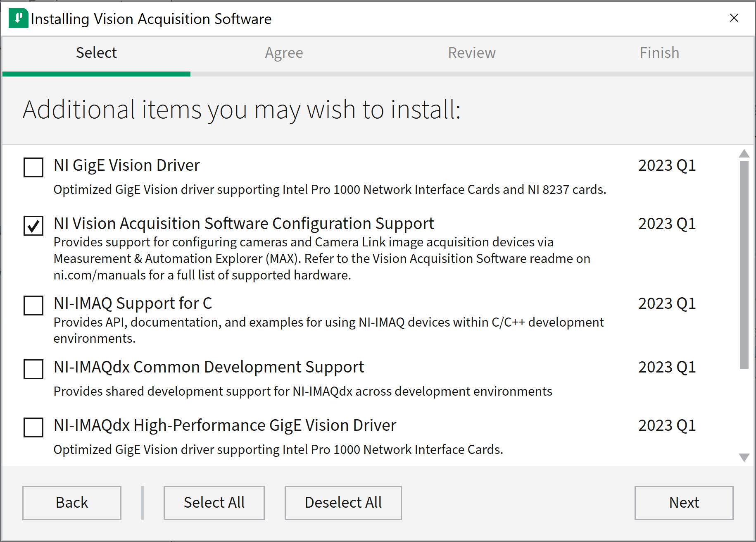Click the scrollbar down arrow

click(744, 457)
